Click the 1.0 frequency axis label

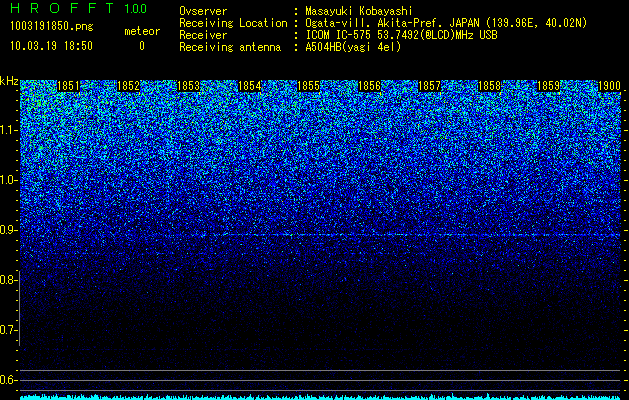pyautogui.click(x=9, y=180)
